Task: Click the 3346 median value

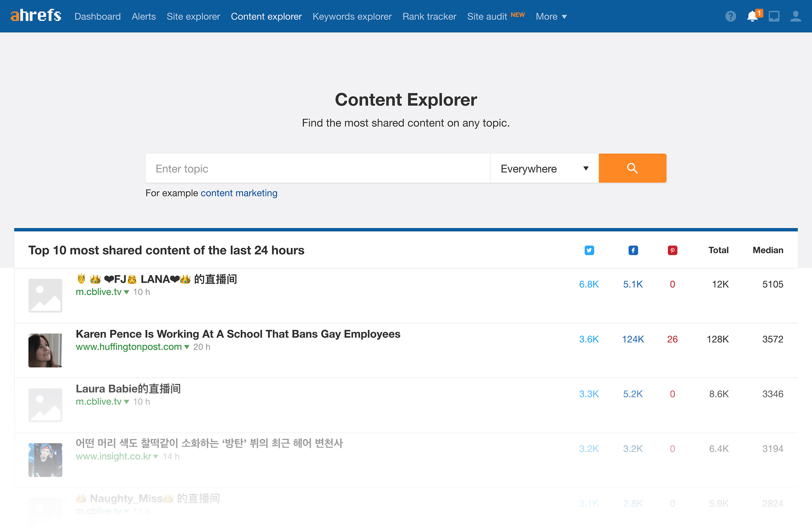Action: point(773,394)
